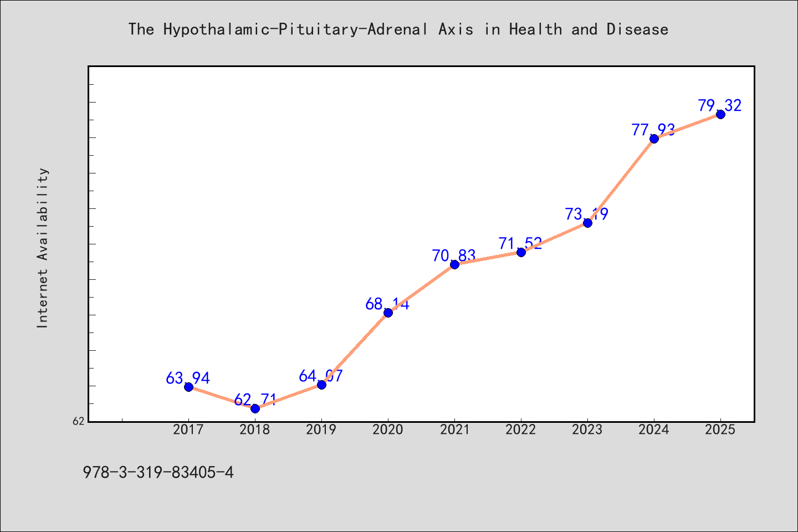798x532 pixels.
Task: Click the data point labeled 70.83
Action: pos(454,264)
